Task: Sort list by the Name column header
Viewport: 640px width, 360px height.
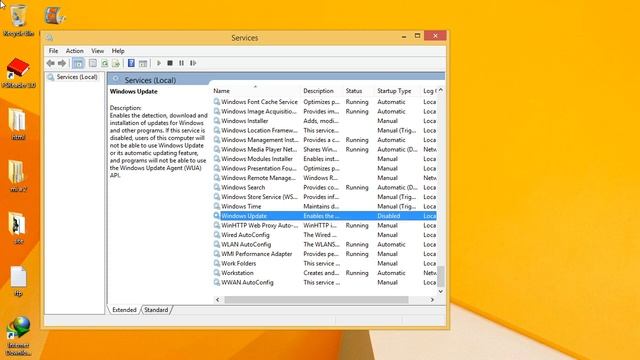Action: coord(256,91)
